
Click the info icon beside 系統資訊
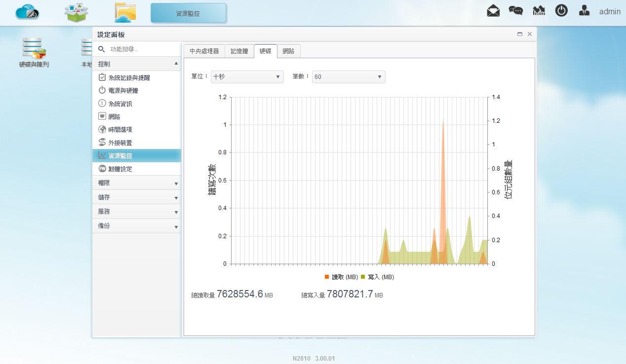pyautogui.click(x=102, y=103)
